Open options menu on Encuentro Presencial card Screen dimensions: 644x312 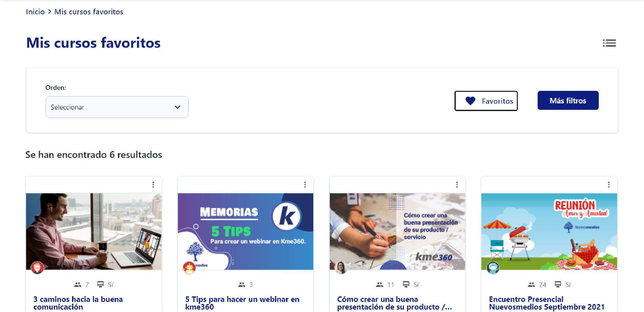[609, 184]
